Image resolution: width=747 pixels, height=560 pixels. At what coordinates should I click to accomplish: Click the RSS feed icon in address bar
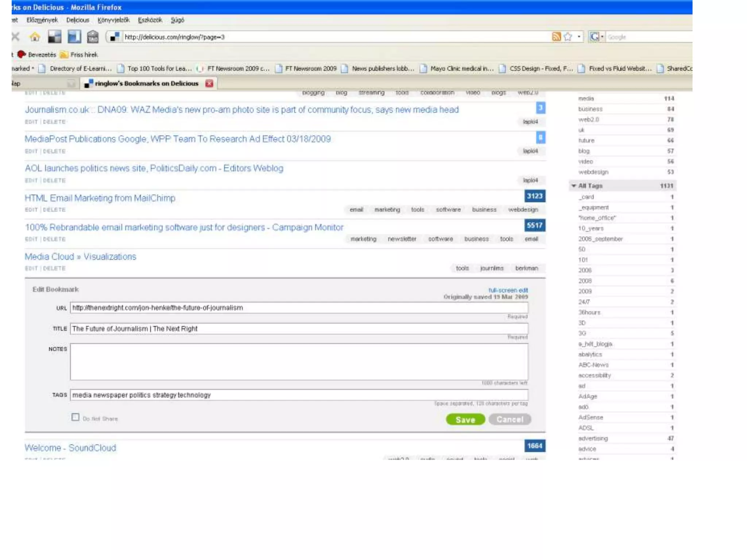point(556,37)
